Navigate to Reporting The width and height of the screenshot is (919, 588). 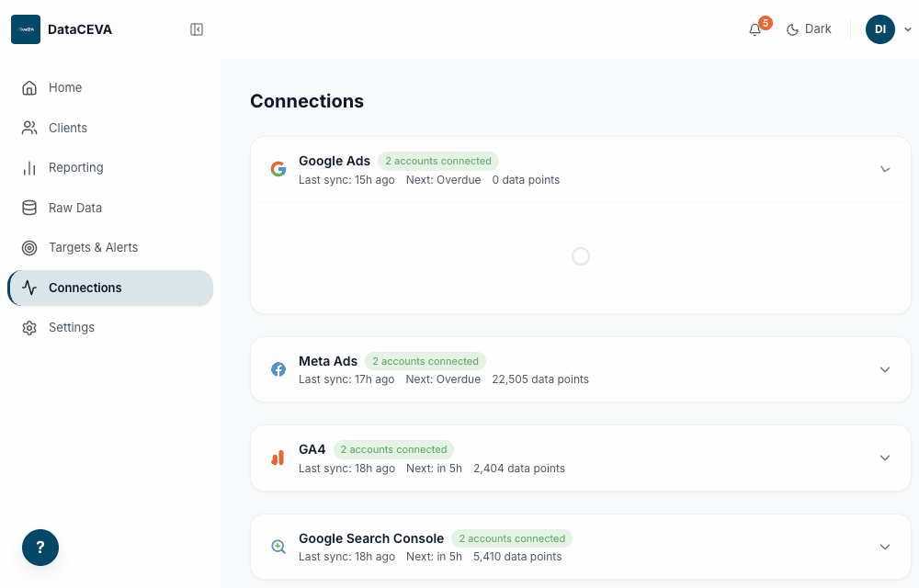[x=110, y=168]
